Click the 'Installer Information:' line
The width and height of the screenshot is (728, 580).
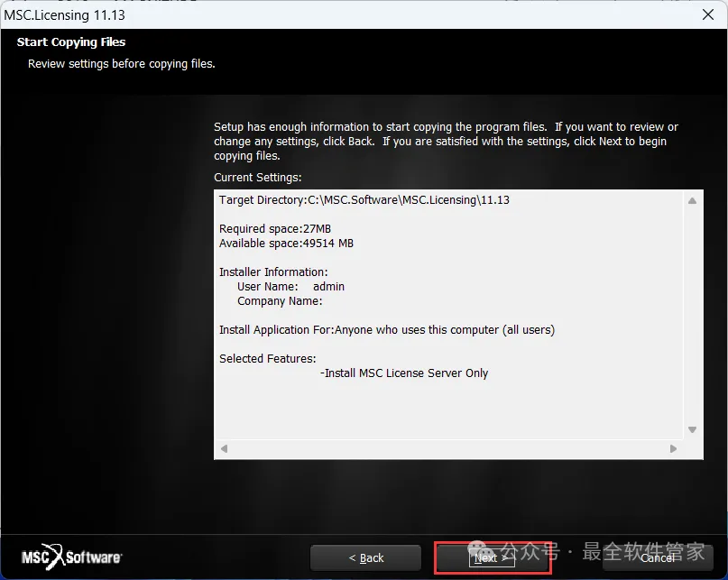coord(273,272)
